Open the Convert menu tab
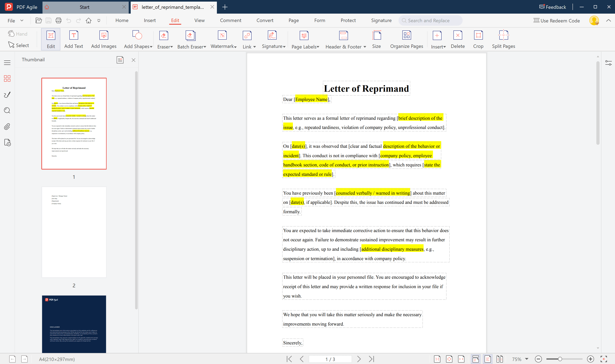Image resolution: width=615 pixels, height=364 pixels. point(265,20)
